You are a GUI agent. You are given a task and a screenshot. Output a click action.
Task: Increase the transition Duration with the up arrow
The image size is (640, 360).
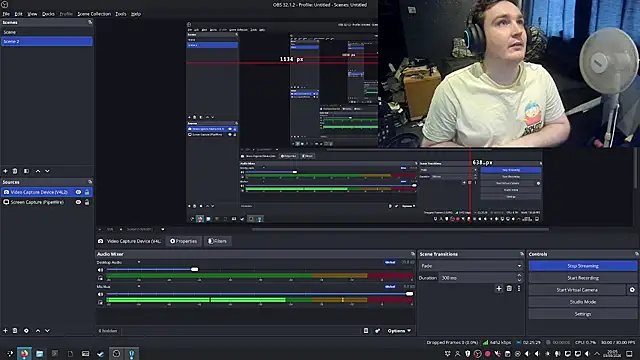pyautogui.click(x=519, y=276)
